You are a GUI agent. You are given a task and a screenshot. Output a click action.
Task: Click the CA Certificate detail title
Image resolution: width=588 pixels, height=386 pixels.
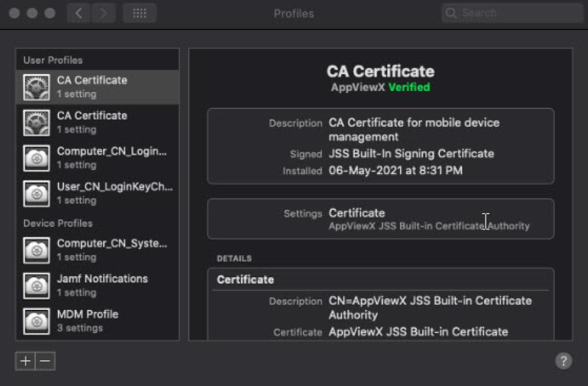pyautogui.click(x=380, y=71)
